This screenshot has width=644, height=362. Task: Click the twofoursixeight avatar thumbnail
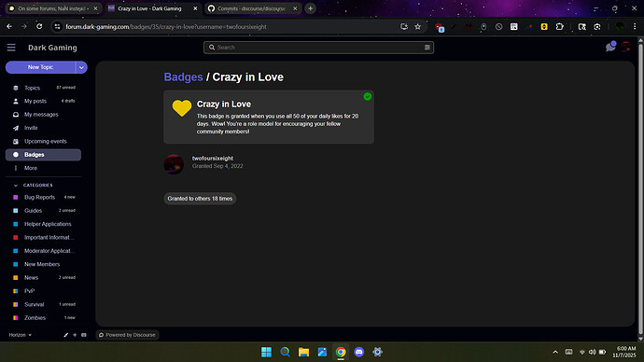point(174,164)
